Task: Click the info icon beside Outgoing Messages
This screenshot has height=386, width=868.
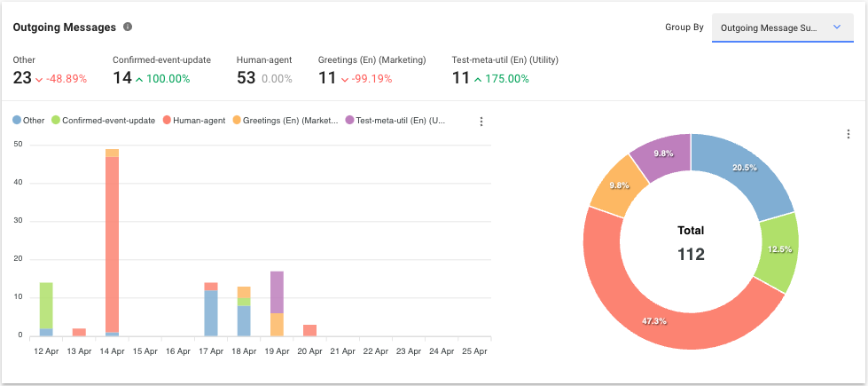Action: point(128,28)
